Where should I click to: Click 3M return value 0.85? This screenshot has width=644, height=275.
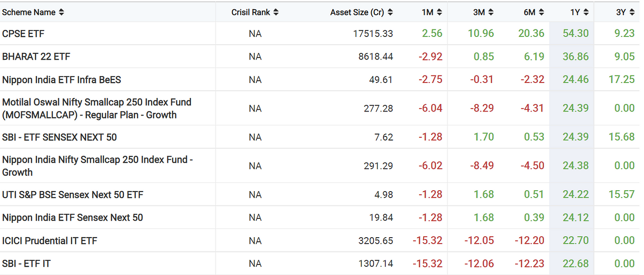point(483,57)
